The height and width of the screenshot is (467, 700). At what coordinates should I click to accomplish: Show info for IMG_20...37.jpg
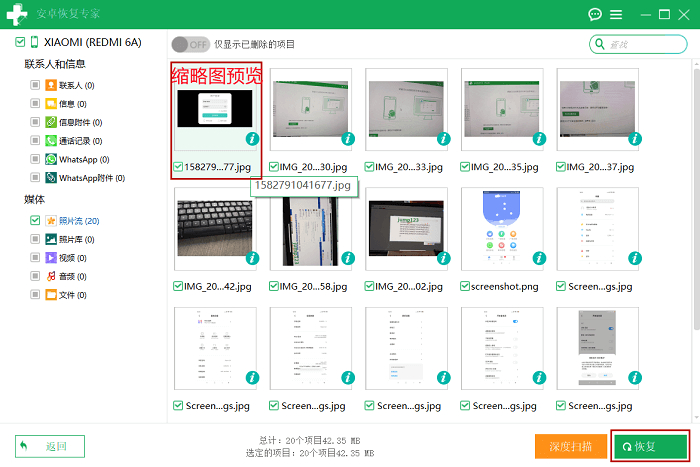click(x=635, y=139)
